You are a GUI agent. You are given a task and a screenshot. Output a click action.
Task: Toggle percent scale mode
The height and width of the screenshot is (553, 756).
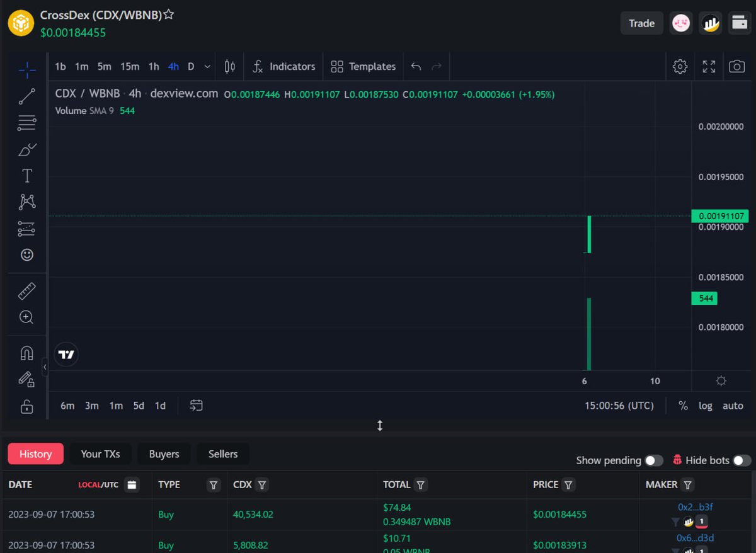[683, 406]
